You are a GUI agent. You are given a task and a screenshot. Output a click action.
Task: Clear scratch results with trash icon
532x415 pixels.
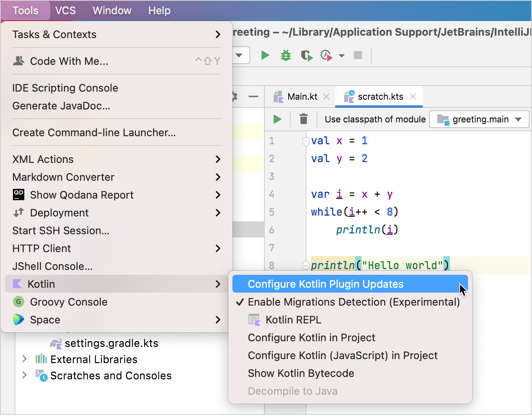pyautogui.click(x=303, y=119)
